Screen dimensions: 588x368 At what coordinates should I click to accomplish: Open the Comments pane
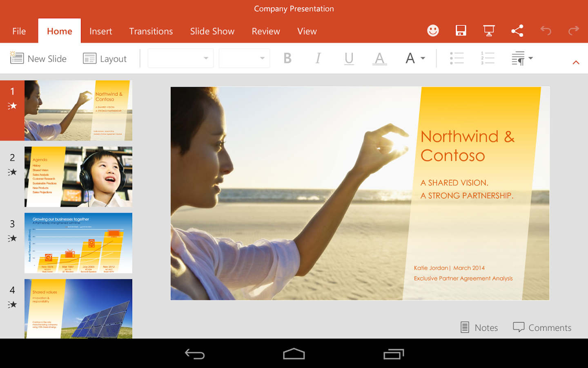(542, 328)
